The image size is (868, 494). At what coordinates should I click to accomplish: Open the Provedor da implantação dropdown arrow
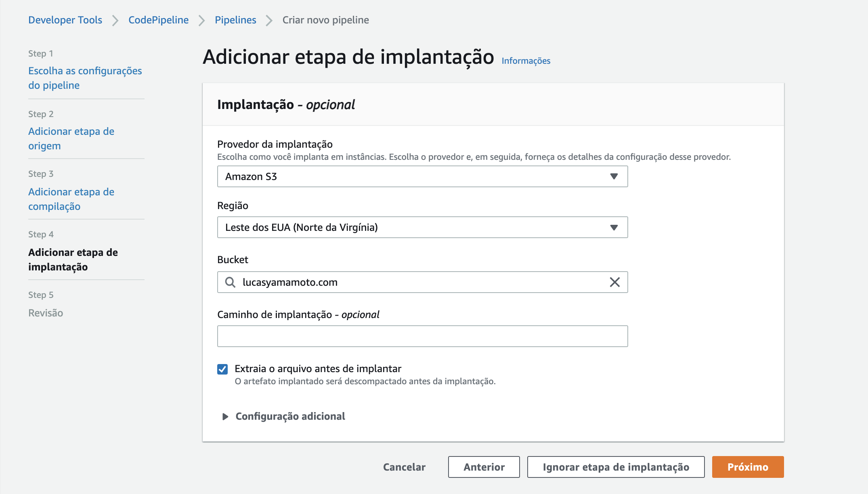point(614,176)
